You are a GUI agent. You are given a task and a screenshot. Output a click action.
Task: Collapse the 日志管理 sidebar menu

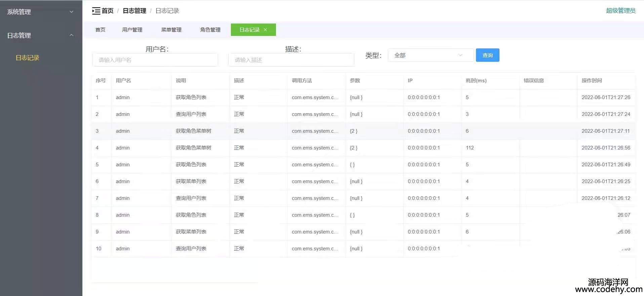[x=40, y=35]
